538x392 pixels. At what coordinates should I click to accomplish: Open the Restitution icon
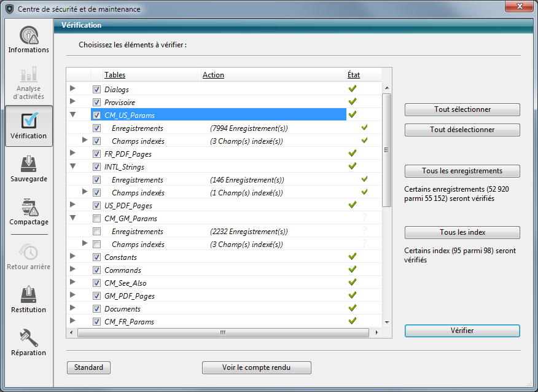pos(29,295)
